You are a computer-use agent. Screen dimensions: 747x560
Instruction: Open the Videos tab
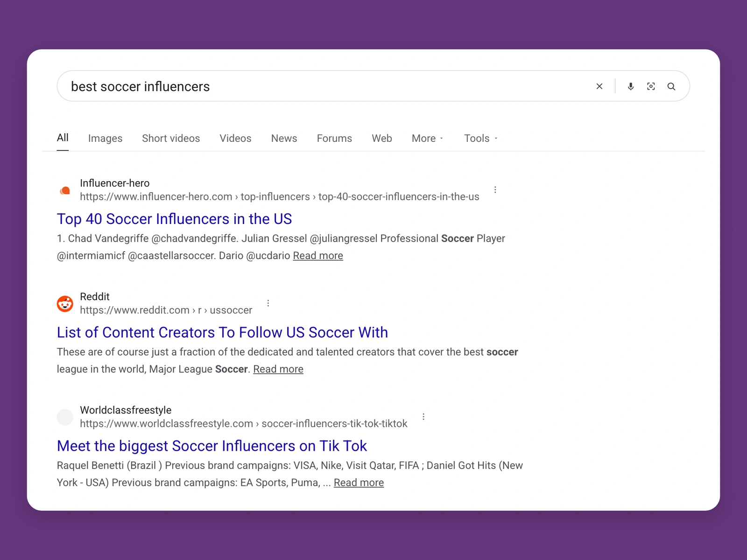tap(235, 139)
